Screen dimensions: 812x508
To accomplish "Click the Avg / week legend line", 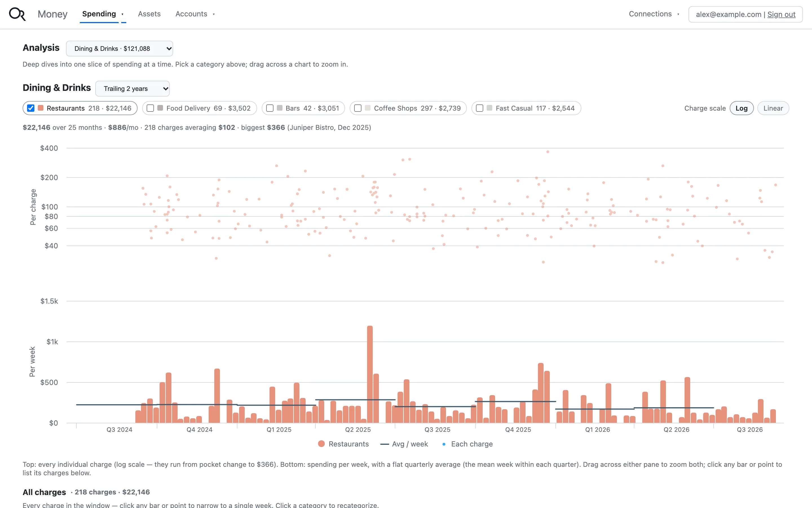I will 385,444.
